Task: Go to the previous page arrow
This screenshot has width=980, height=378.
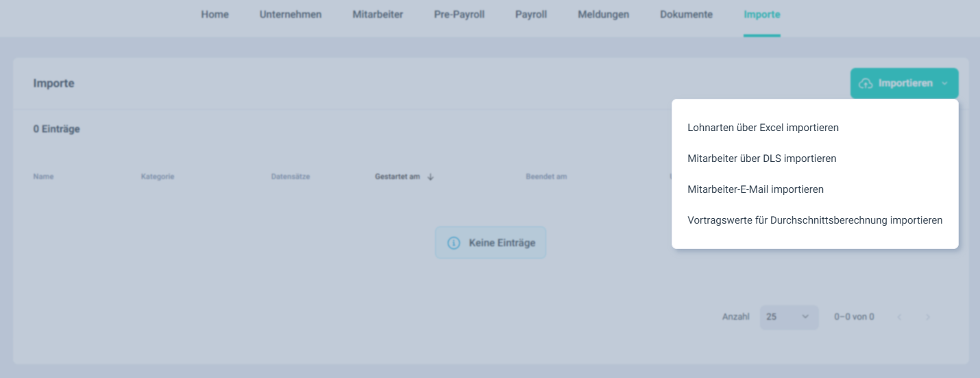Action: pyautogui.click(x=899, y=317)
